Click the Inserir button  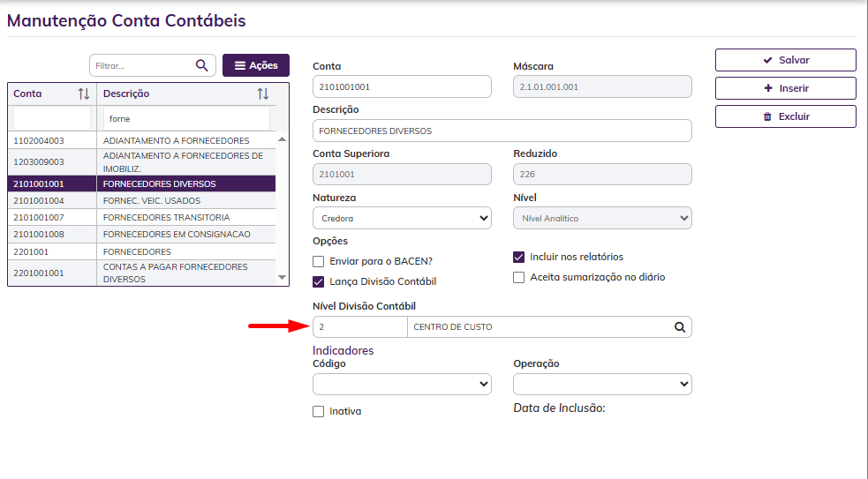point(785,88)
